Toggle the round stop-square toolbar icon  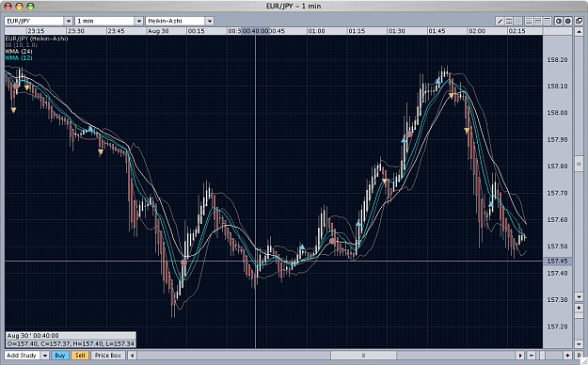(567, 21)
